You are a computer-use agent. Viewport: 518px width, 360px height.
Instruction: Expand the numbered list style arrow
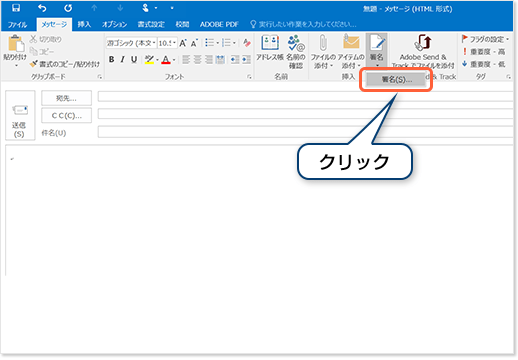[234, 43]
